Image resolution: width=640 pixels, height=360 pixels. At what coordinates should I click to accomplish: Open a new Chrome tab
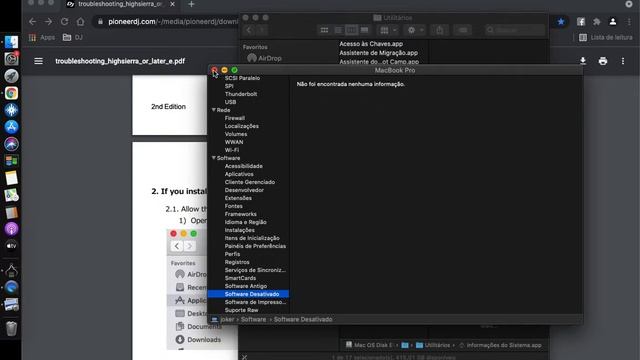[x=191, y=4]
